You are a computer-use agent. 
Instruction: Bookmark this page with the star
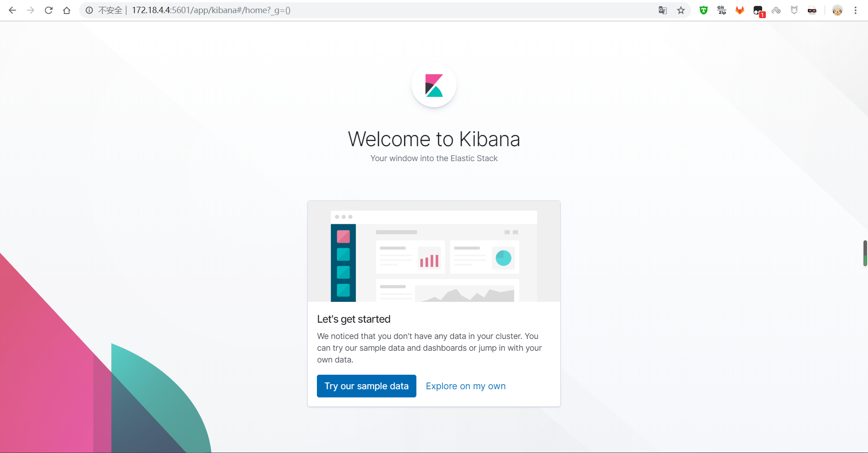(x=681, y=10)
